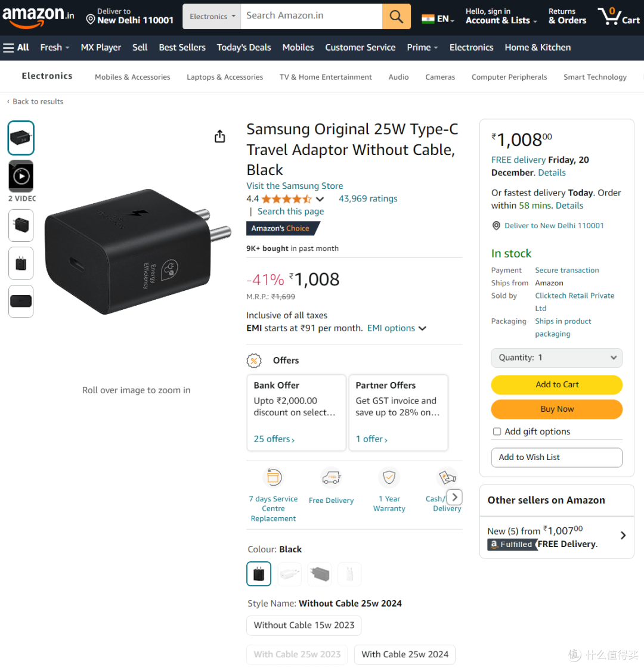This screenshot has width=644, height=668.
Task: Play the product video thumbnail
Action: [x=21, y=176]
